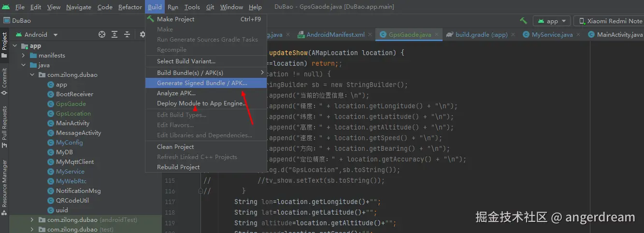Select the locate opened file target icon
The image size is (644, 233).
point(102,35)
